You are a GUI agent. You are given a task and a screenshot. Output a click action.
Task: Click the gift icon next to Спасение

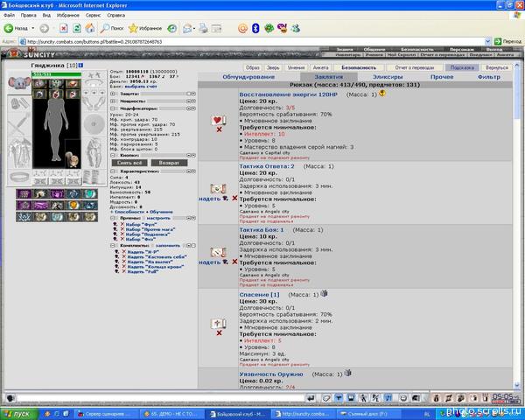coord(324,293)
